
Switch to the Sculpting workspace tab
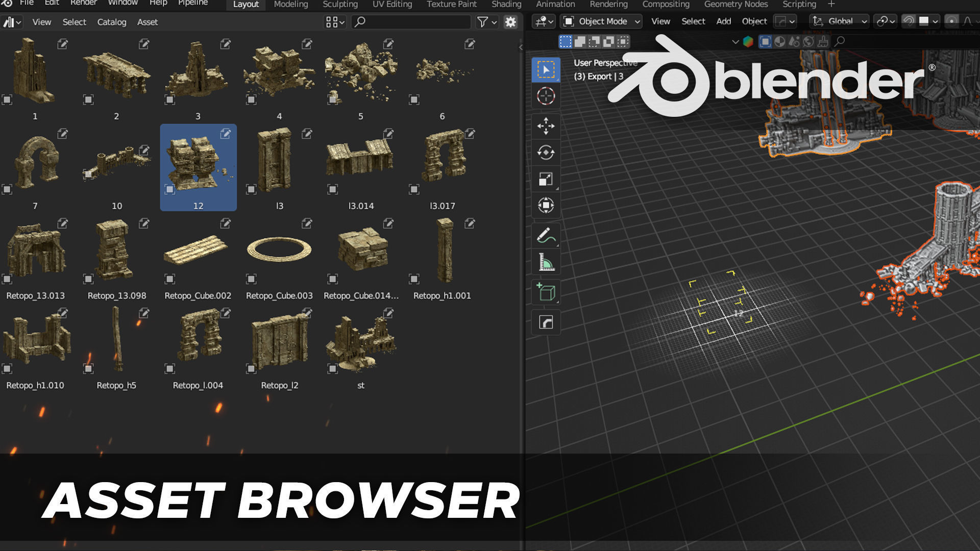pyautogui.click(x=340, y=5)
